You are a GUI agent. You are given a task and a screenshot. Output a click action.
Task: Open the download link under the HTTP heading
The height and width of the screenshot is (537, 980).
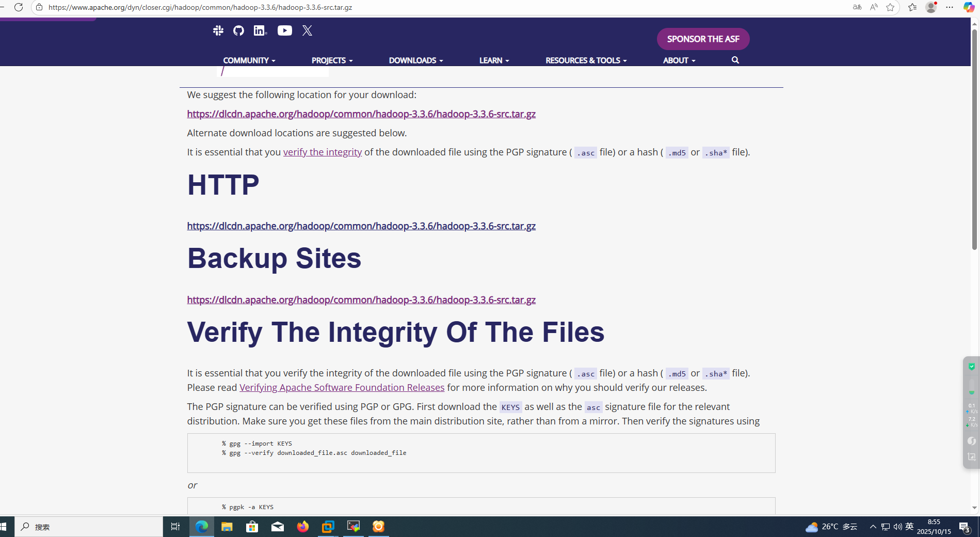click(361, 226)
